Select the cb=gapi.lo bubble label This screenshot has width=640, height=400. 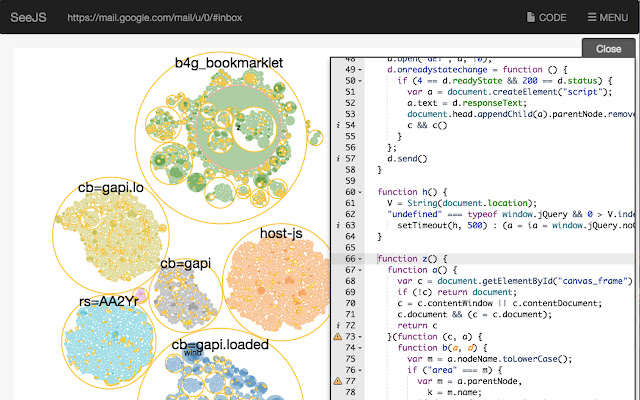click(x=111, y=187)
